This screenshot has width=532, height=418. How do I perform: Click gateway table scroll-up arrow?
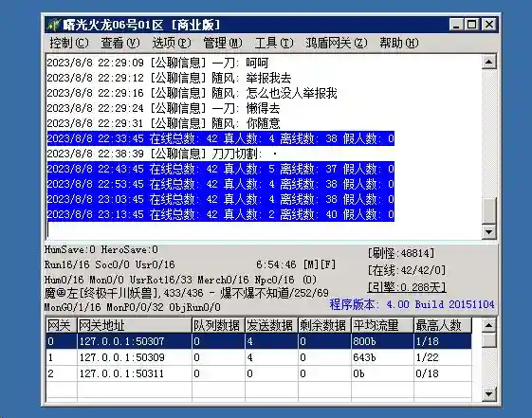(489, 325)
